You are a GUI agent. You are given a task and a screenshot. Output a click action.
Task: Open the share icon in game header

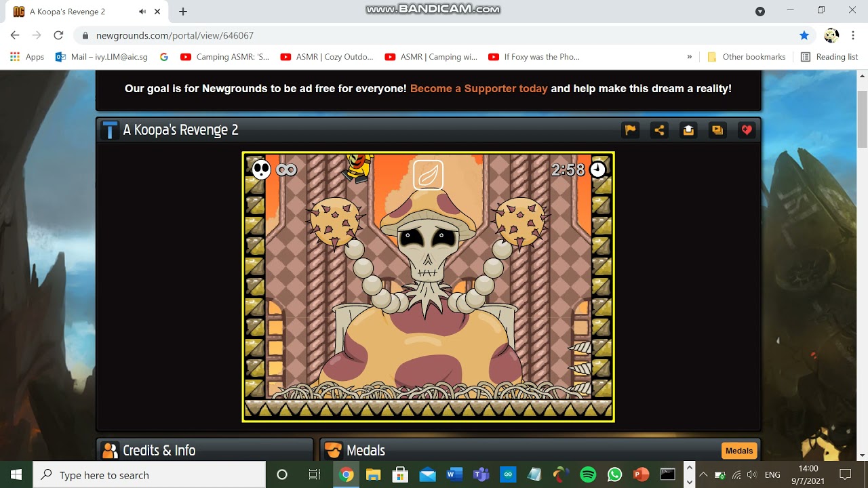coord(659,130)
